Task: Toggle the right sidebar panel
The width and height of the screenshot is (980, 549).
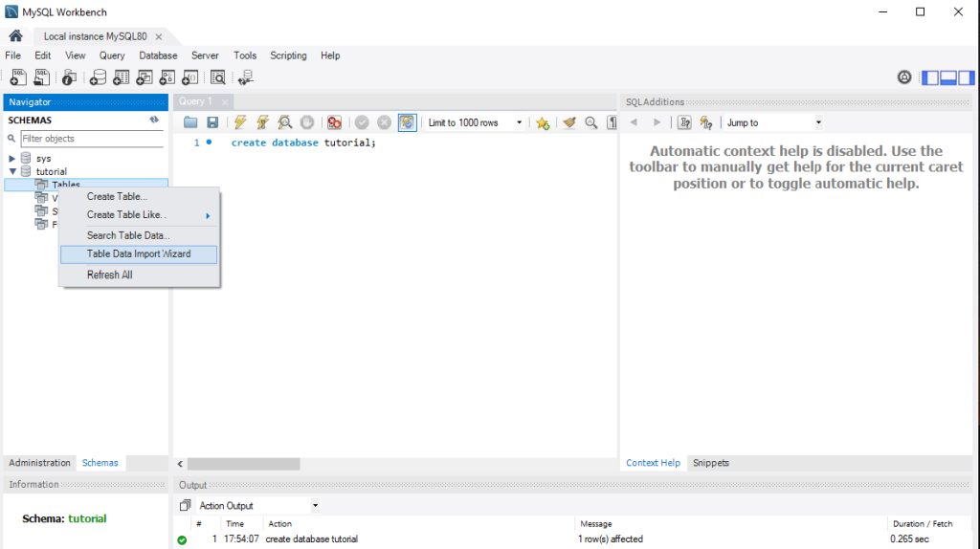Action: pos(967,77)
